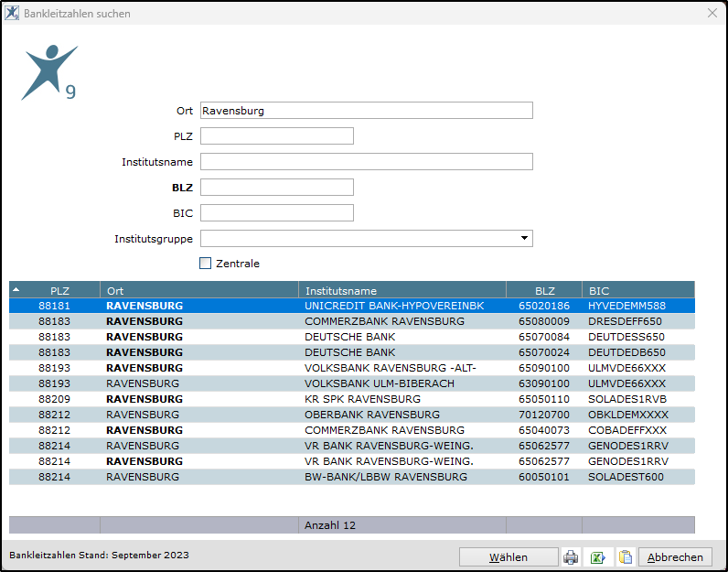728x572 pixels.
Task: Click BLZ value 60050101
Action: point(543,477)
